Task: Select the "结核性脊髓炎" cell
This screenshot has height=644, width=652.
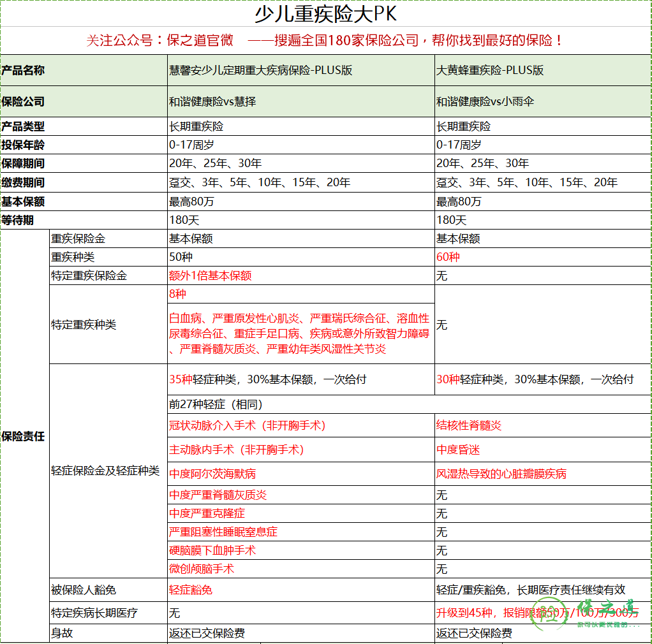Action: 543,425
